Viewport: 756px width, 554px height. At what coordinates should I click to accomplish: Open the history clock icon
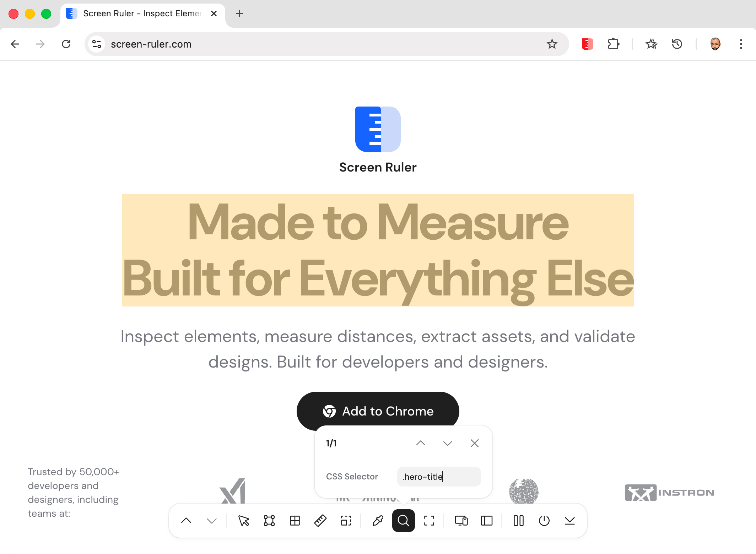tap(677, 44)
